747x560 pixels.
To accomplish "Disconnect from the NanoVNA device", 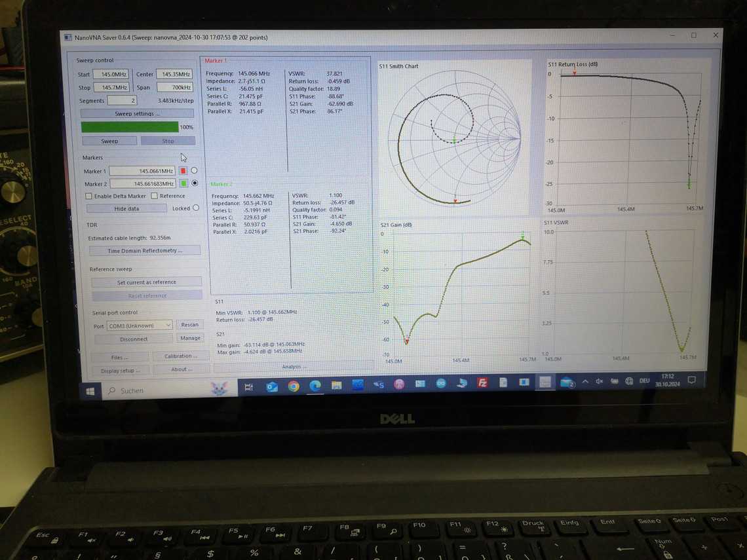I will pos(134,339).
